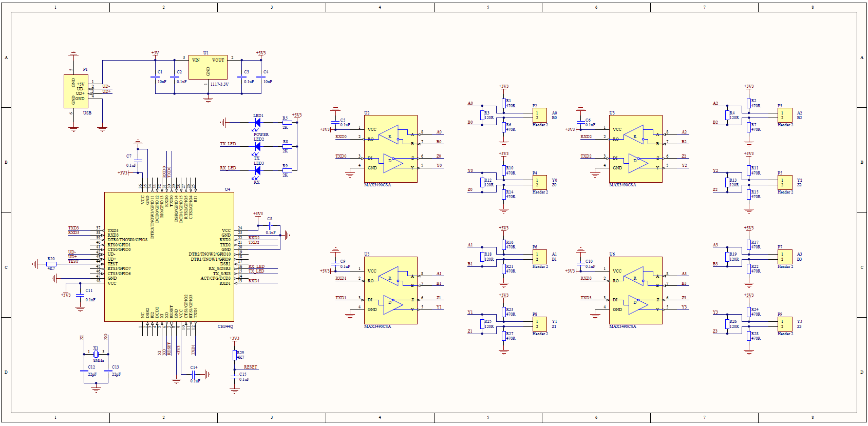Screen dimensions: 868x426
Task: Select the U3 MAX3490CSA transceiver
Action: point(635,149)
